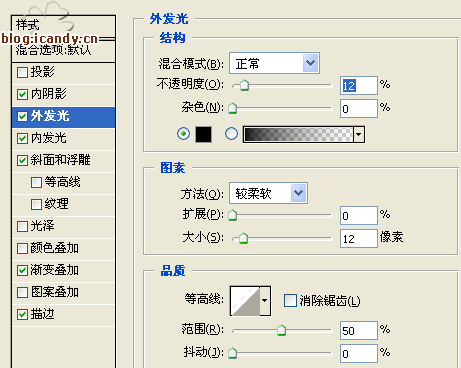Select the 图案叠加 style row
This screenshot has width=461, height=368.
(63, 292)
